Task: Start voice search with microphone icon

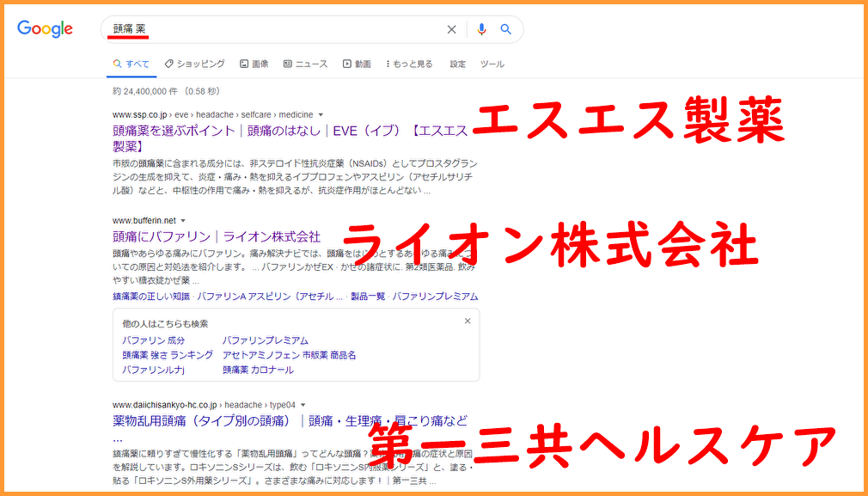Action: coord(481,29)
